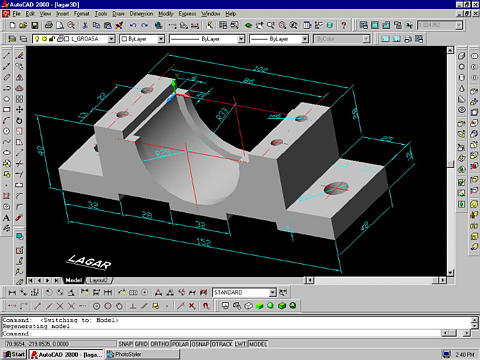Image resolution: width=480 pixels, height=360 pixels.
Task: Expand the L_GROASA layer dropdown
Action: point(111,39)
